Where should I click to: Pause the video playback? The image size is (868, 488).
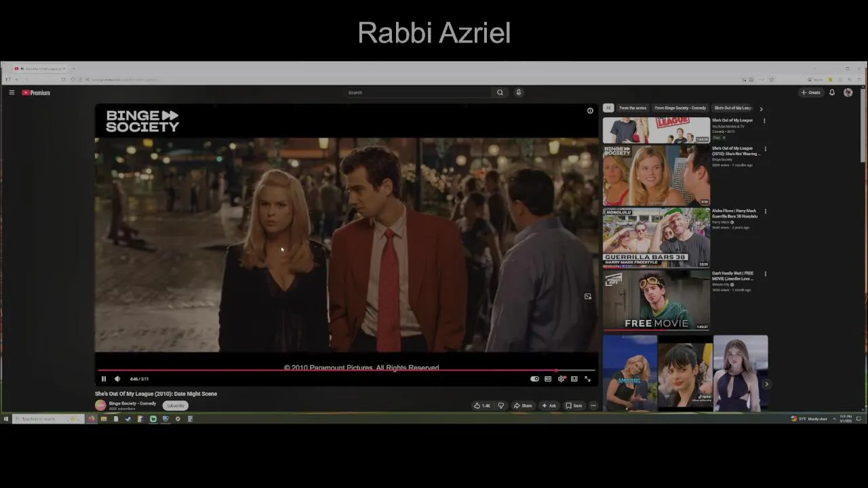pos(104,379)
